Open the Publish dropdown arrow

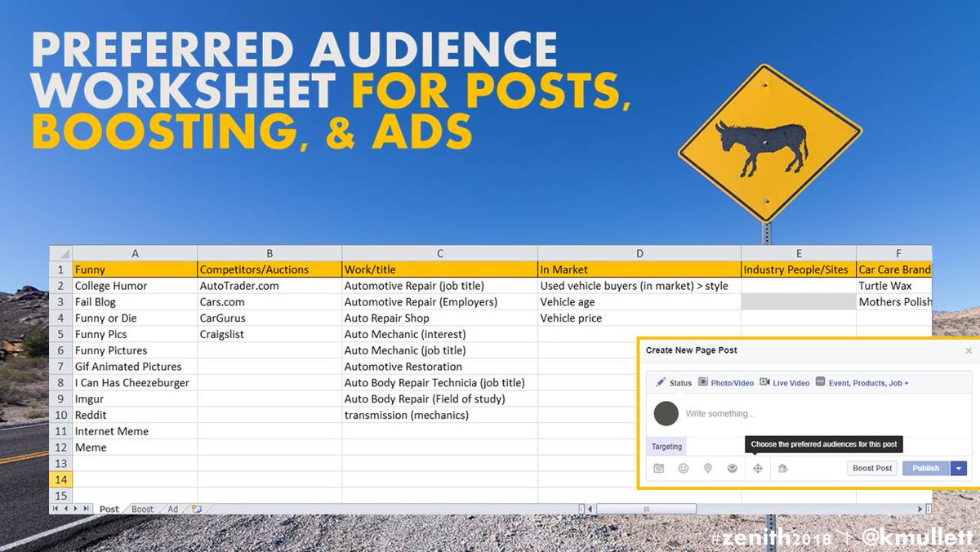coord(959,468)
